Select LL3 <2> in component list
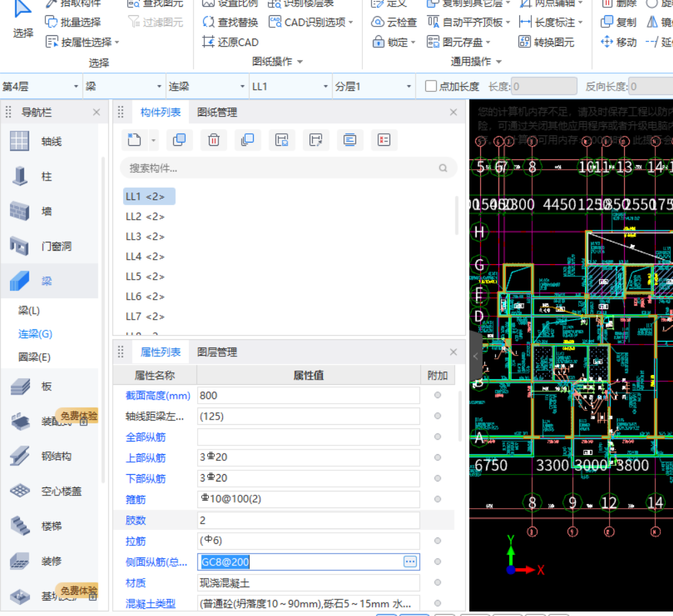Screen dimensions: 673x616 pyautogui.click(x=145, y=236)
